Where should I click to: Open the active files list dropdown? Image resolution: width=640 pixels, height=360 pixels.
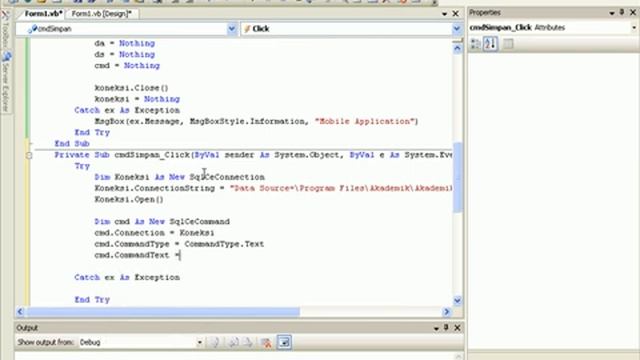444,14
